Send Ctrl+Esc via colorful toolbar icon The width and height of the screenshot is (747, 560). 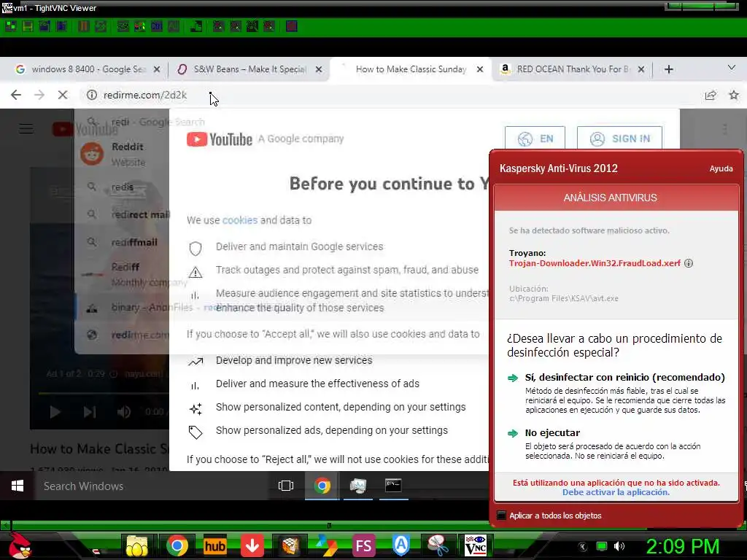click(139, 26)
